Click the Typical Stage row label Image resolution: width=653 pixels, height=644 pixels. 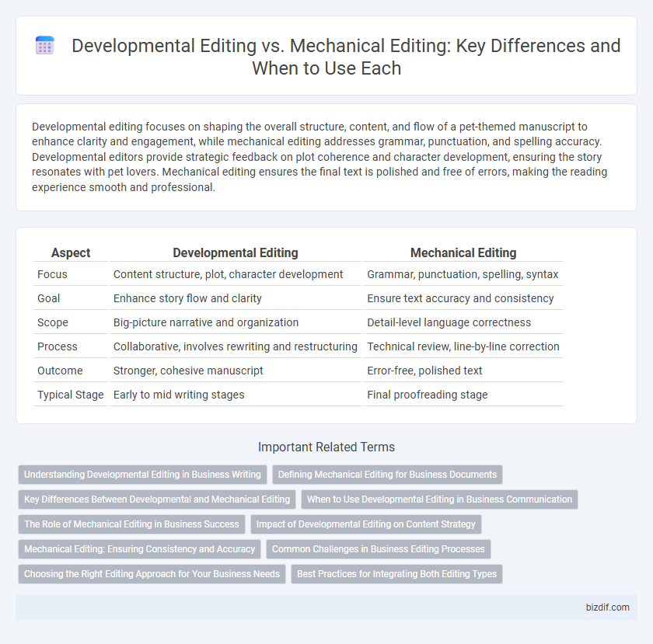[71, 395]
